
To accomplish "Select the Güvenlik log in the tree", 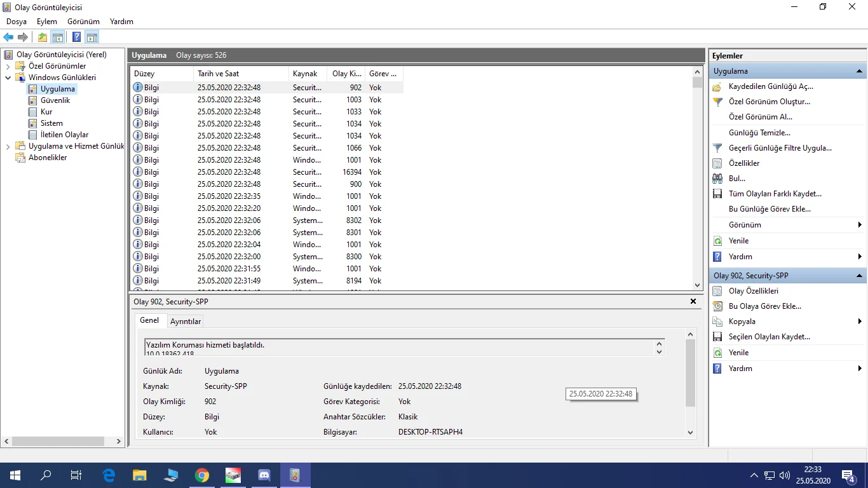I will (55, 100).
